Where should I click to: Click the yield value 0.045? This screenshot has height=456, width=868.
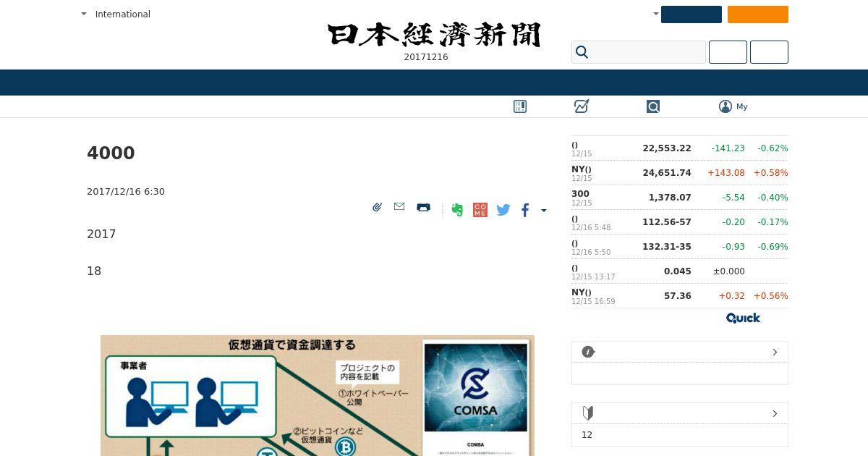point(678,271)
